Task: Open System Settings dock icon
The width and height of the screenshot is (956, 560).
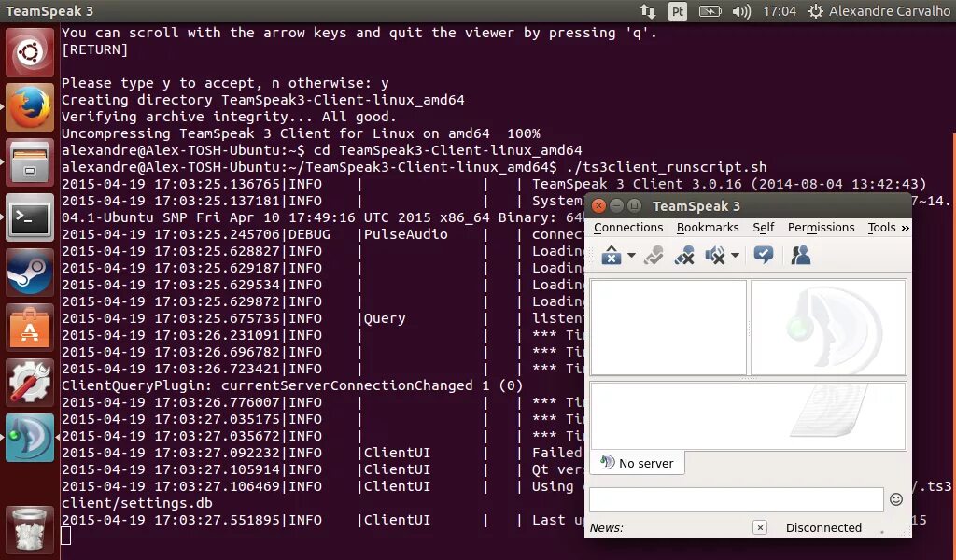Action: 30,383
